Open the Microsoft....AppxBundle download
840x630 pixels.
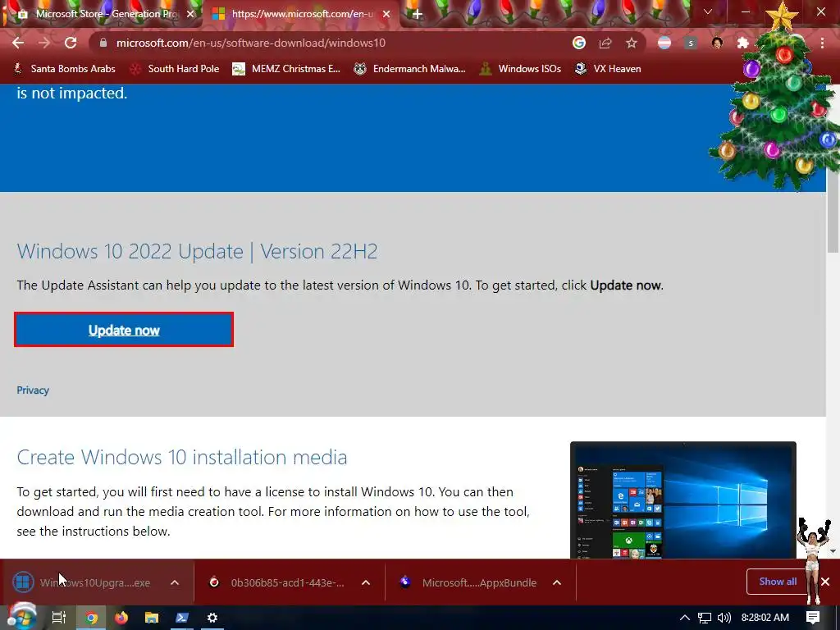(x=469, y=582)
